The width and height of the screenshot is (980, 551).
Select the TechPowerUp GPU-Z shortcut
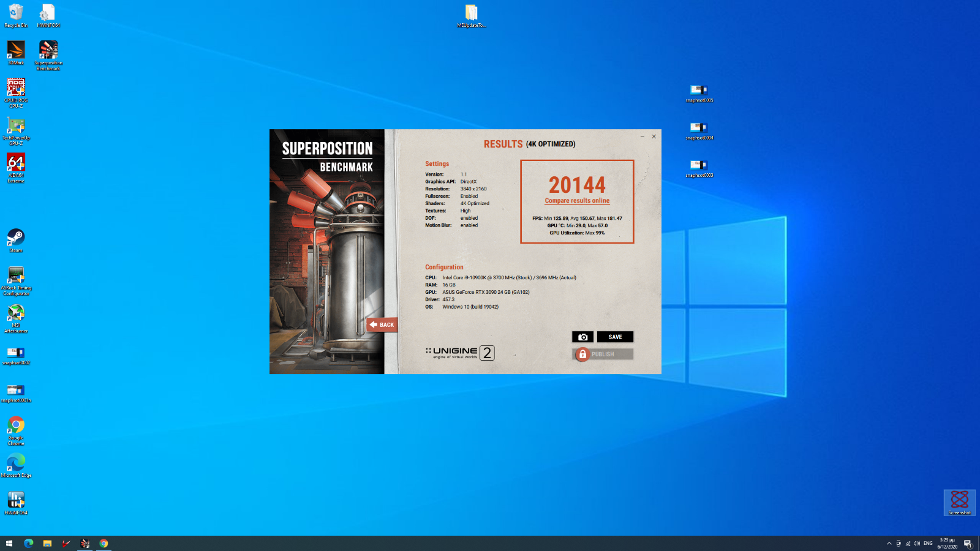[x=16, y=131]
